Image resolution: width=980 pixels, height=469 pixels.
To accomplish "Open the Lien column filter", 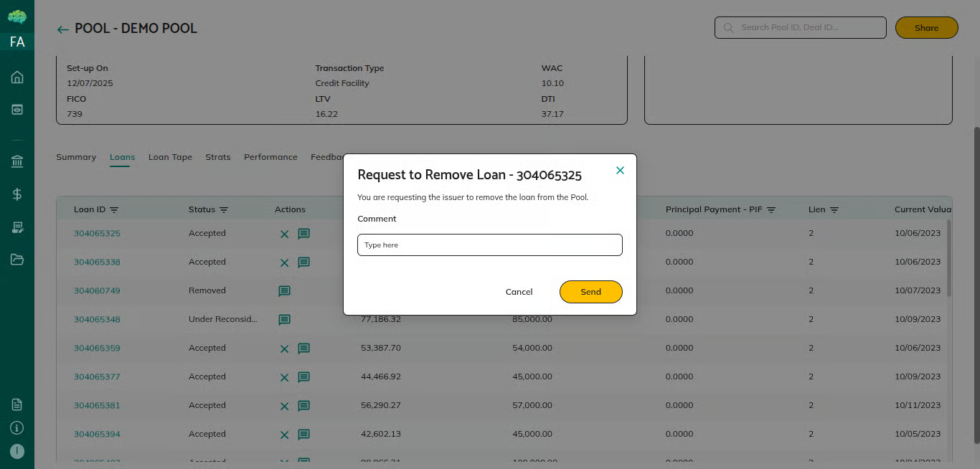I will [x=834, y=210].
